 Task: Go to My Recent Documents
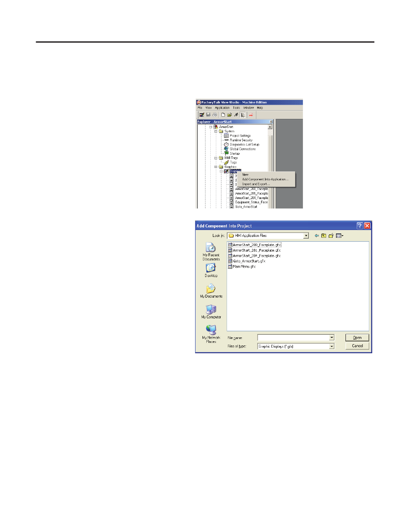(211, 252)
